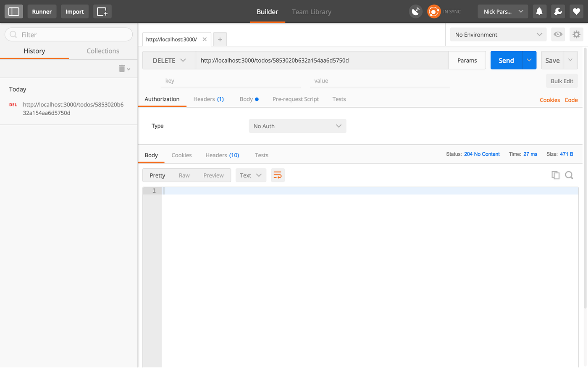This screenshot has width=588, height=368.
Task: Click the blue Send button
Action: click(x=506, y=61)
